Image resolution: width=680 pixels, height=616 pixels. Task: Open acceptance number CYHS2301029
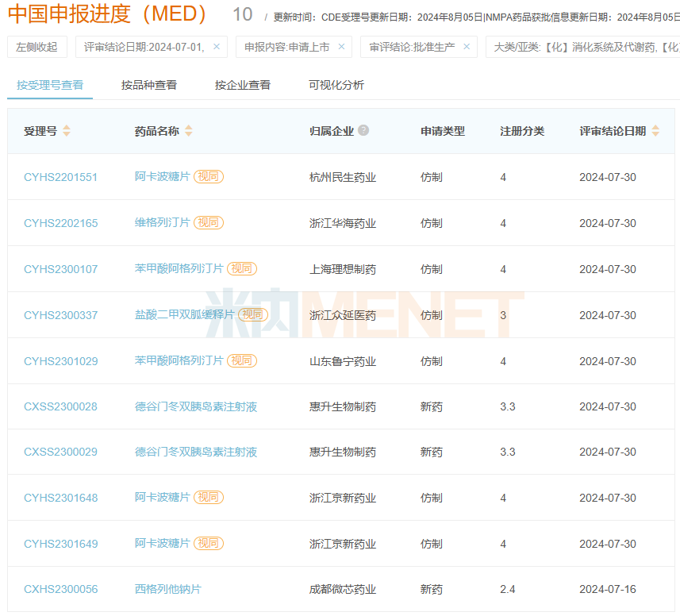[x=61, y=361]
